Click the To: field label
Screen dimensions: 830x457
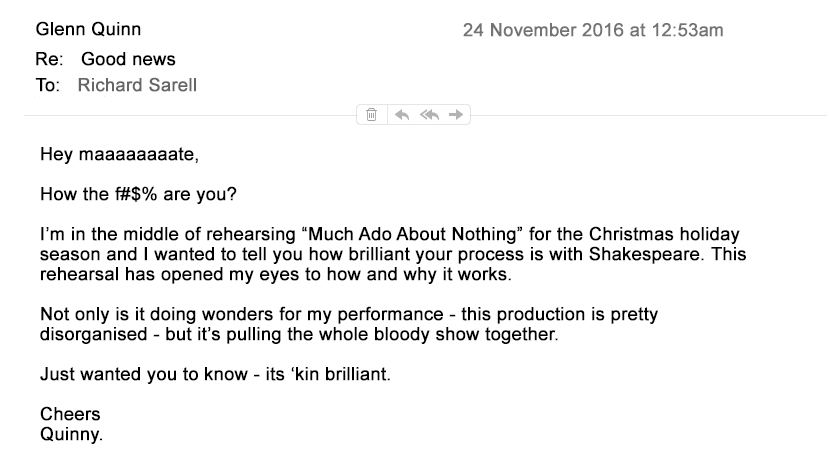point(48,85)
